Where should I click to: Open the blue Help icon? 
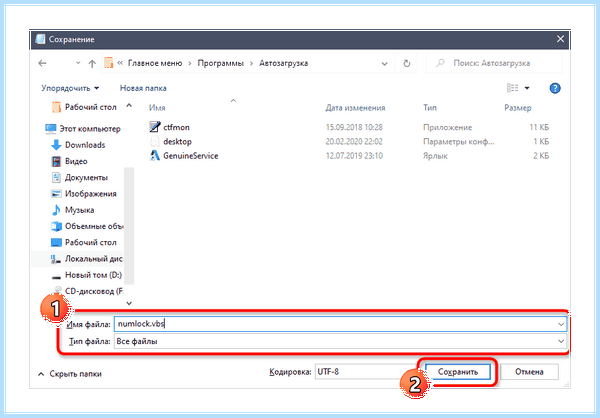(x=555, y=88)
